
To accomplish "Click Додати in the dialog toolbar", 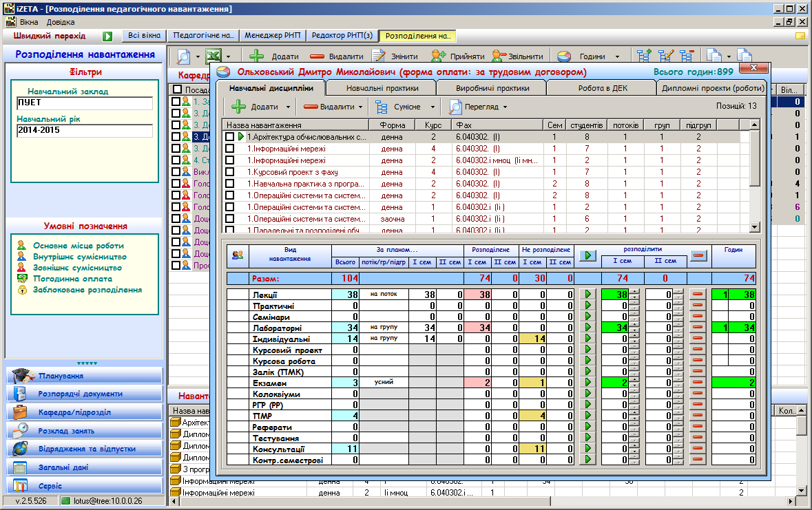I will [255, 107].
